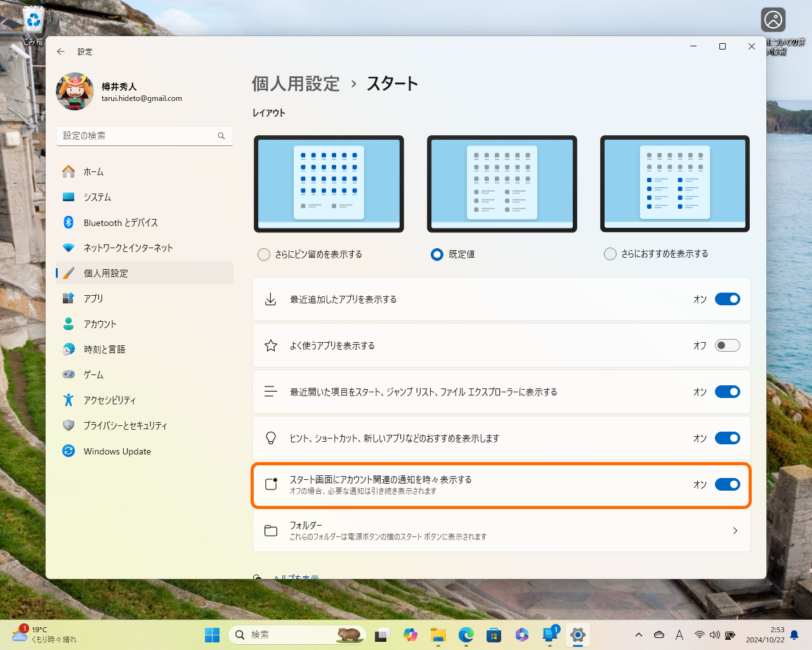Viewport: 812px width, 650px height.
Task: Click the 樽井秀人 account avatar
Action: [x=74, y=91]
